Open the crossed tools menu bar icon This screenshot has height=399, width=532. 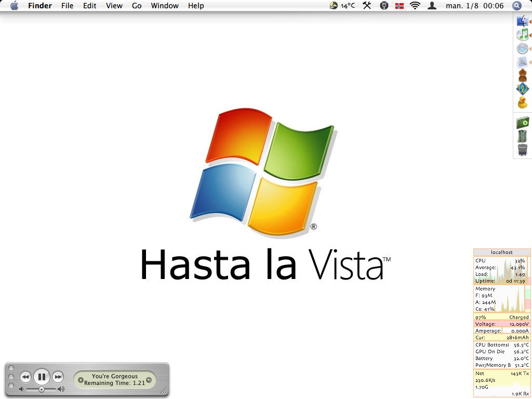pyautogui.click(x=367, y=5)
